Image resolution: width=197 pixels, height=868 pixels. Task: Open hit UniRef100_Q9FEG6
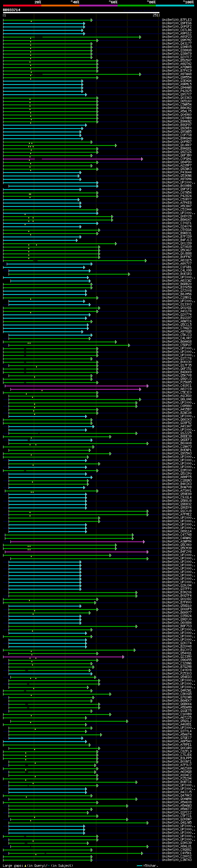pos(177,23)
